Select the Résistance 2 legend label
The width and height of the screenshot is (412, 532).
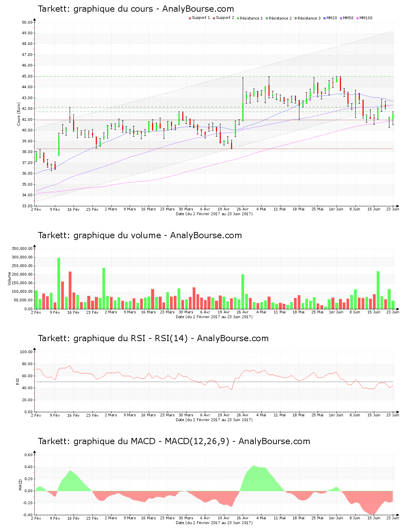[x=280, y=18]
